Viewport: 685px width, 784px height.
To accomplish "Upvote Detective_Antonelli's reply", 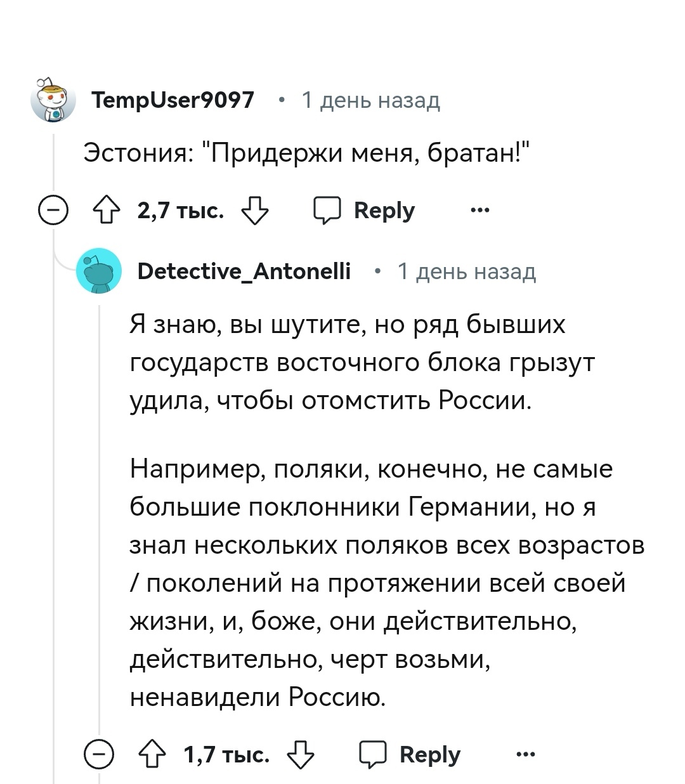I will [x=153, y=755].
